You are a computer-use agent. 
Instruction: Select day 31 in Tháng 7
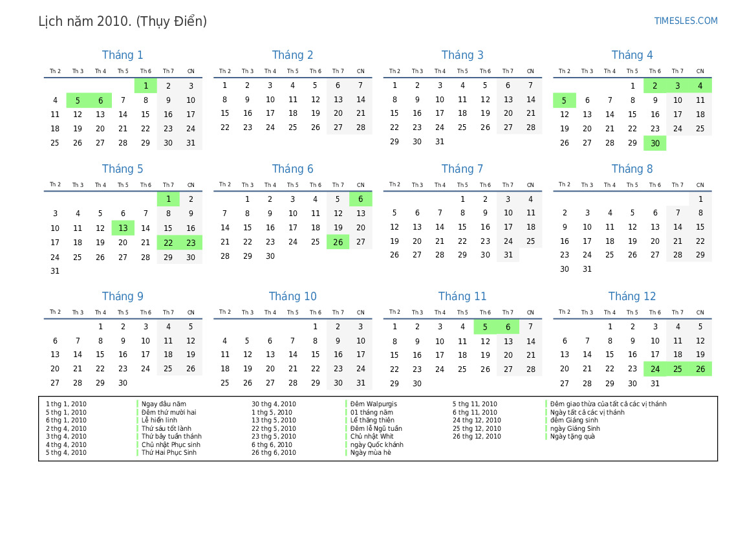coord(508,255)
